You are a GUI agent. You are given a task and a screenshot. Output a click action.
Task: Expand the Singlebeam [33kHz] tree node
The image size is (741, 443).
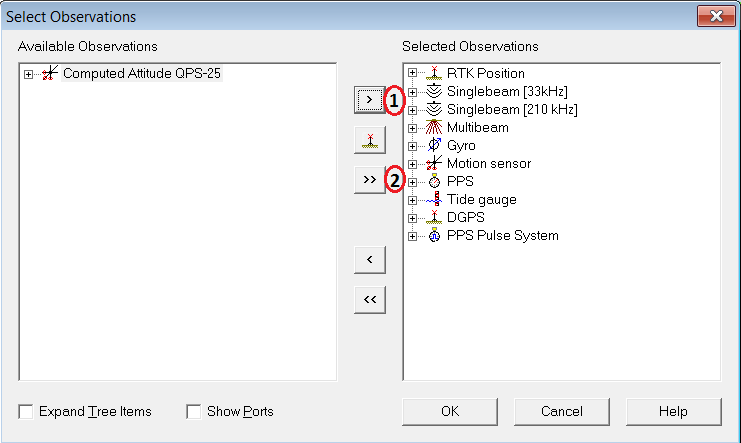click(412, 91)
